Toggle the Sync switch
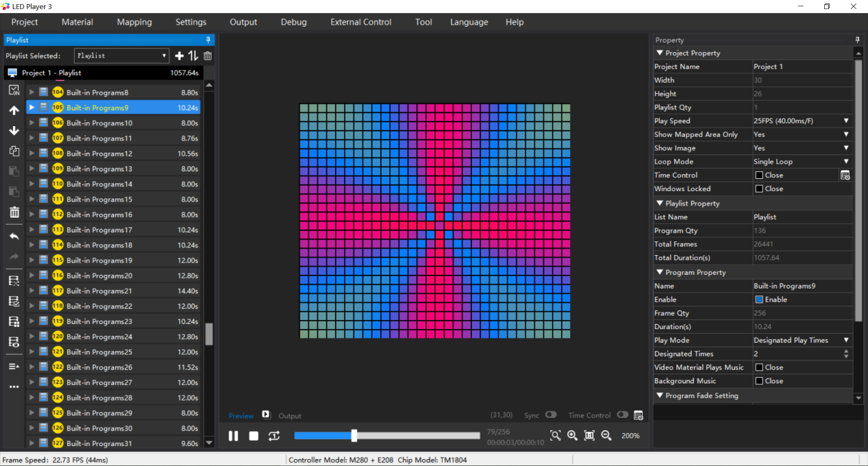Image resolution: width=868 pixels, height=466 pixels. tap(551, 415)
